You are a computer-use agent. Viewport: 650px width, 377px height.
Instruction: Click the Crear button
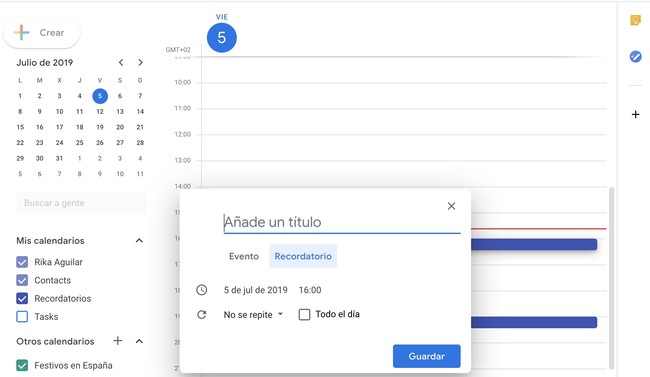[41, 32]
